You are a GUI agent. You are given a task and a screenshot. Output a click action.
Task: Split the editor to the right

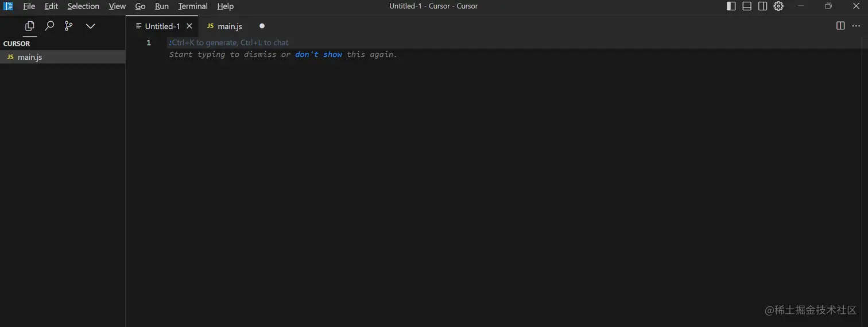(840, 26)
